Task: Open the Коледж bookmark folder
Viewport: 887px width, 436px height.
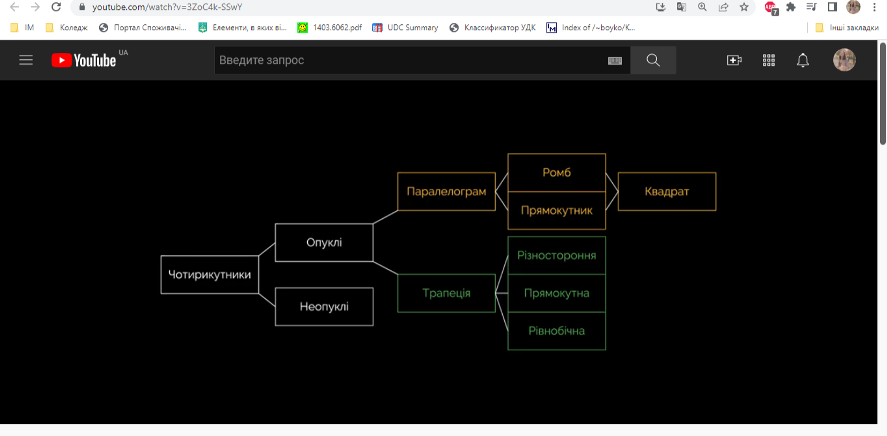Action: [x=67, y=27]
